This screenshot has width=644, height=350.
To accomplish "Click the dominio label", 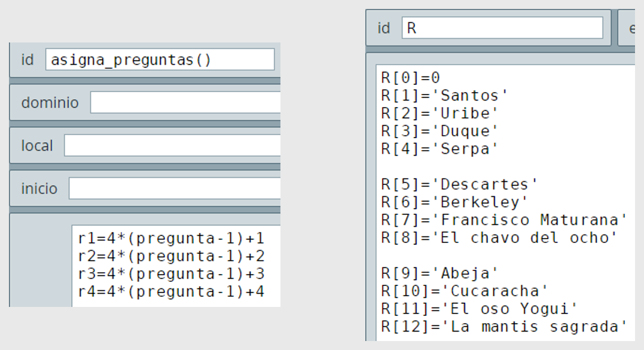I will pyautogui.click(x=50, y=103).
